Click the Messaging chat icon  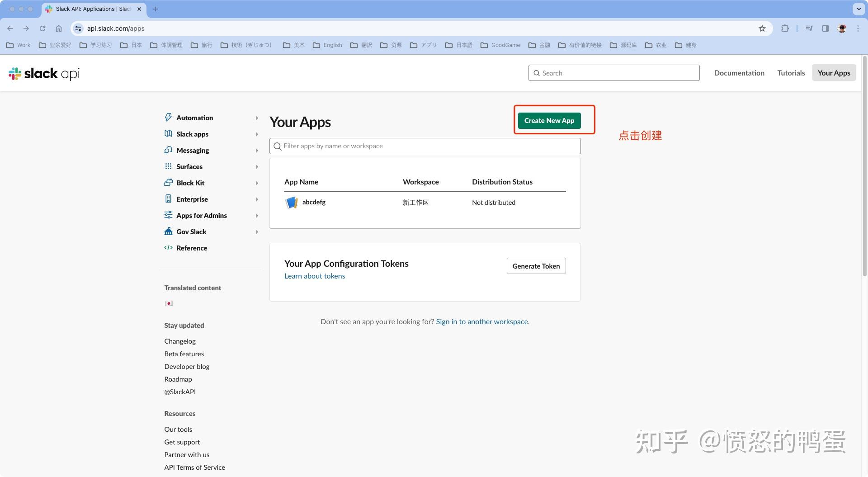tap(168, 150)
